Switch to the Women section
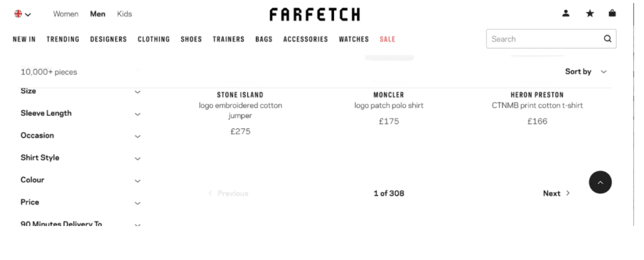The height and width of the screenshot is (260, 644). 65,14
